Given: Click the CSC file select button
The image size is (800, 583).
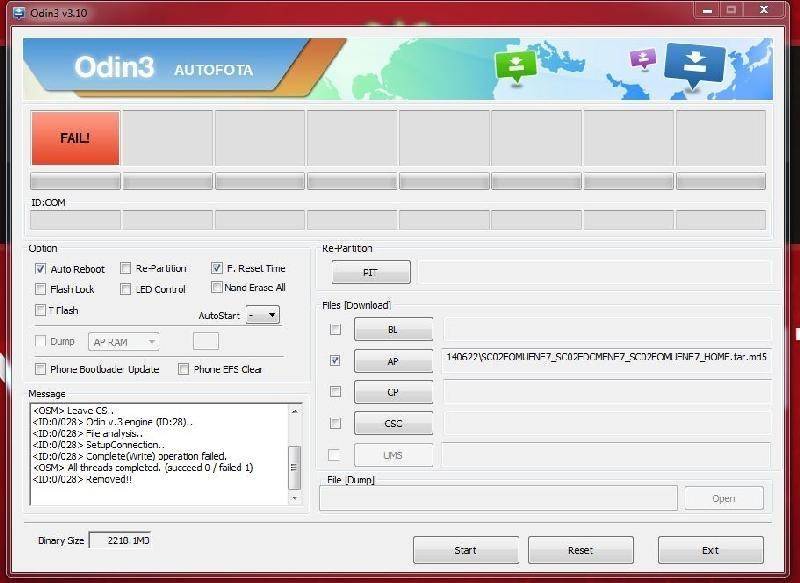Looking at the screenshot, I should pyautogui.click(x=393, y=423).
